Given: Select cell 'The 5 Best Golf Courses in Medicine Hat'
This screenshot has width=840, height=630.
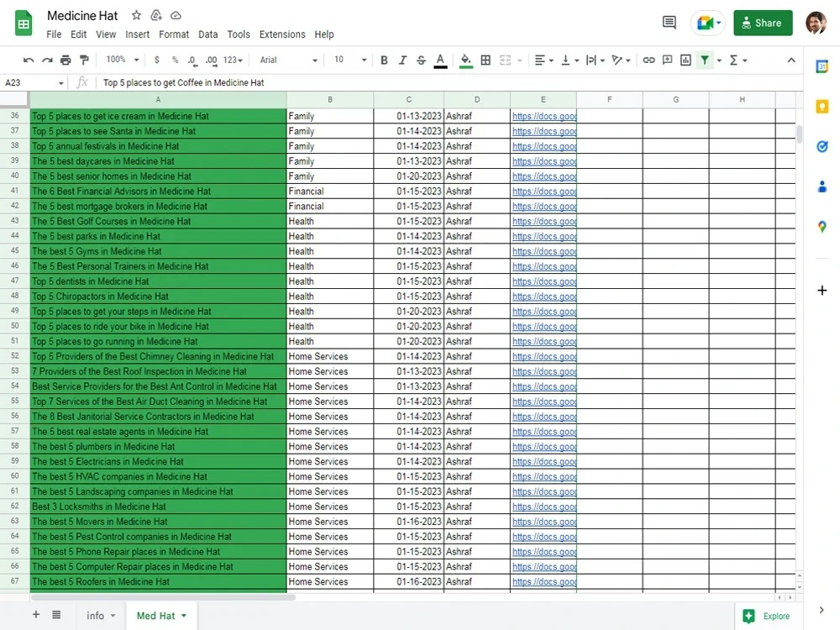Looking at the screenshot, I should click(x=158, y=221).
